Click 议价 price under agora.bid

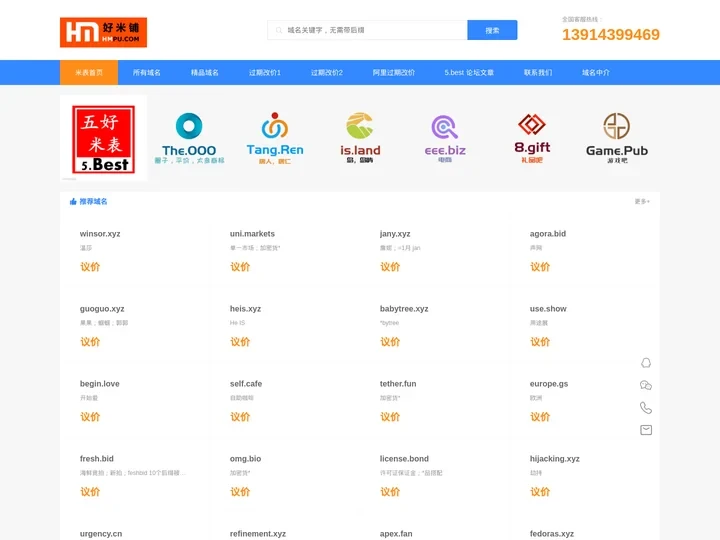click(540, 267)
